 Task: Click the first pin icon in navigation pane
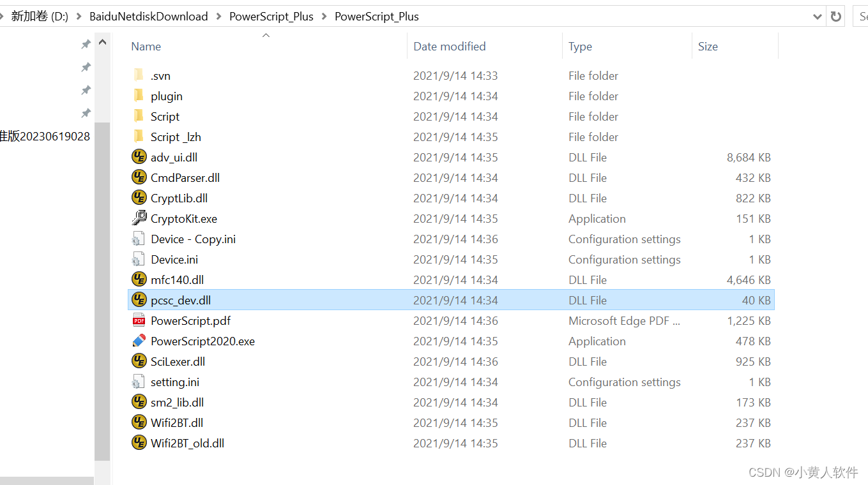point(86,44)
